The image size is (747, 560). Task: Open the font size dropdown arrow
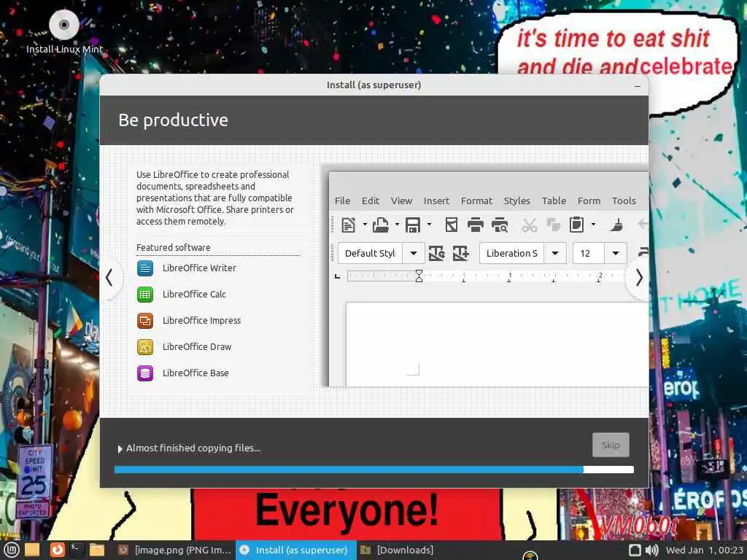point(616,253)
